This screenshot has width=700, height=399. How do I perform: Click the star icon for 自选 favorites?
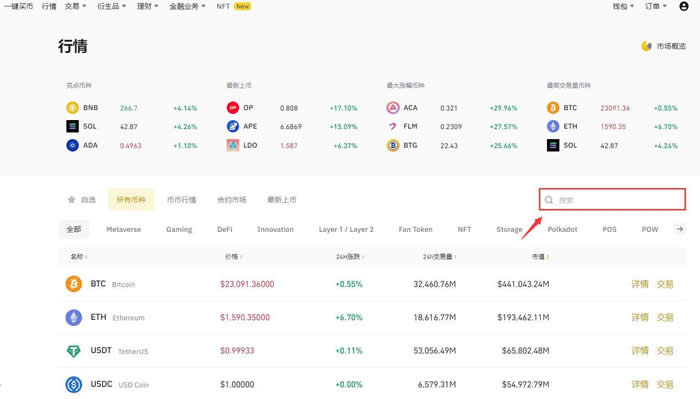click(x=71, y=200)
